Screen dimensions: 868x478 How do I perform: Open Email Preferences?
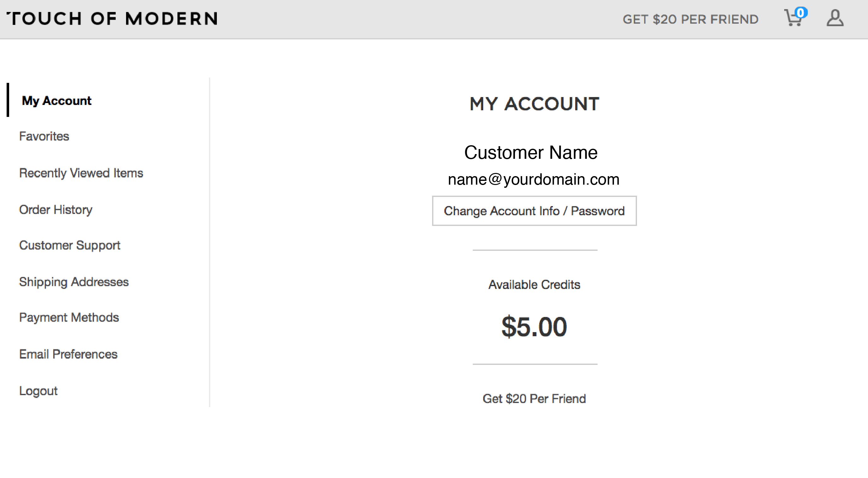(68, 354)
